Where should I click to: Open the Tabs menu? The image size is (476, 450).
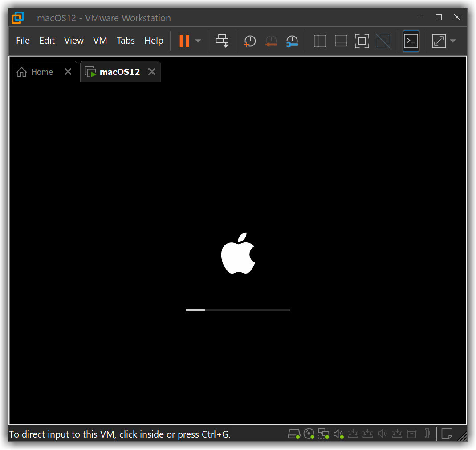click(x=126, y=41)
